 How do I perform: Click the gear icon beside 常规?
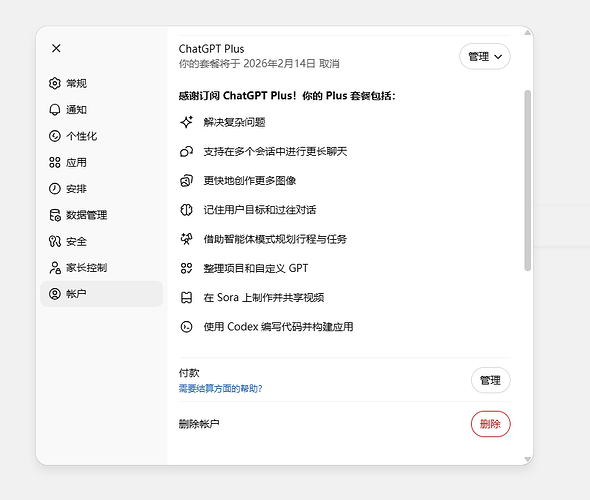pyautogui.click(x=55, y=83)
